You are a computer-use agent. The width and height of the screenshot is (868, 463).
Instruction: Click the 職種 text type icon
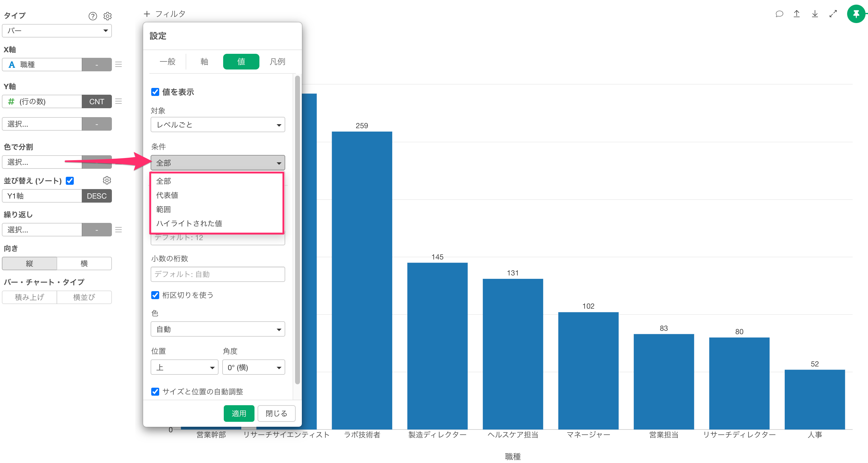12,64
